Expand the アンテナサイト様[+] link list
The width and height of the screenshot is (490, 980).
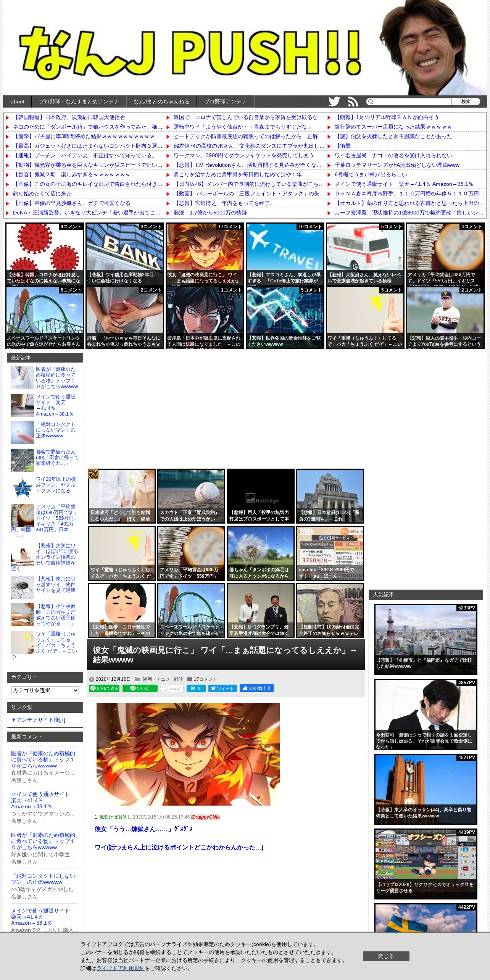[38, 719]
